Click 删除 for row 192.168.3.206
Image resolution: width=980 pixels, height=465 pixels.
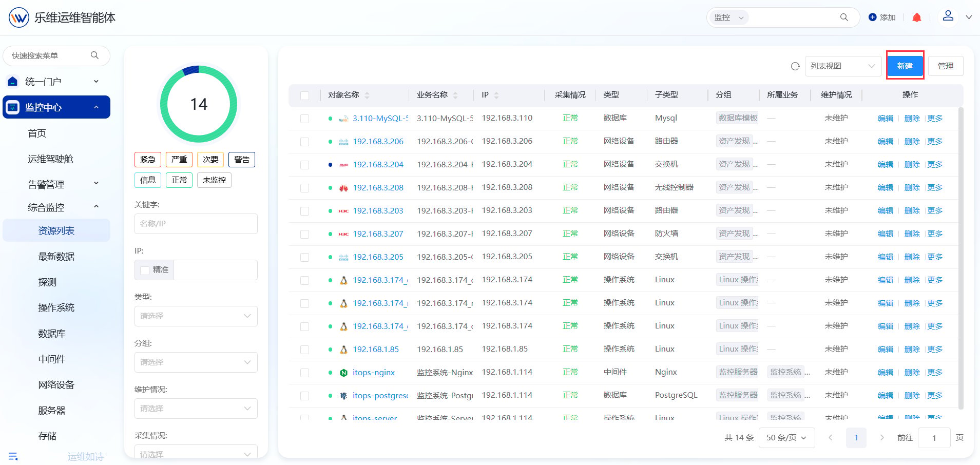tap(912, 142)
